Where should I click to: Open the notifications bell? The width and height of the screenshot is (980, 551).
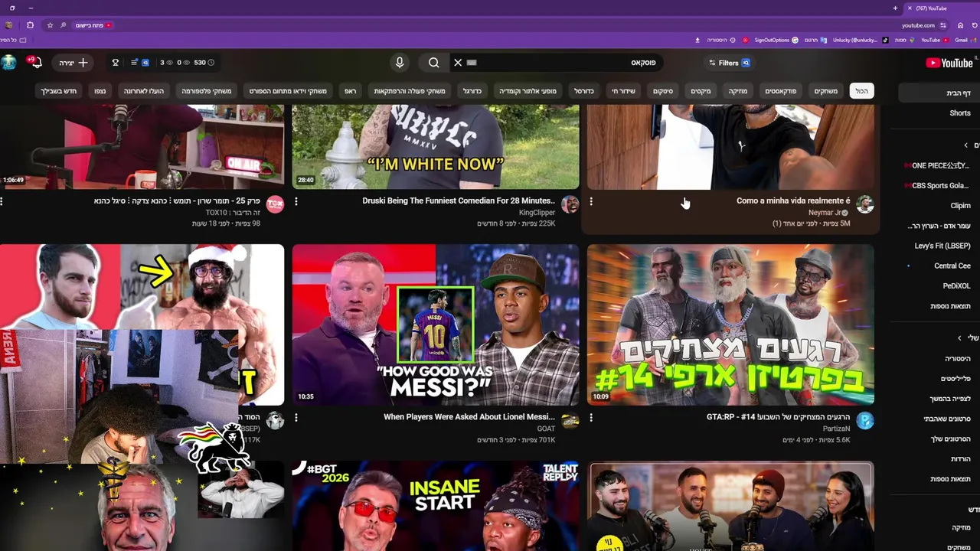[x=34, y=63]
